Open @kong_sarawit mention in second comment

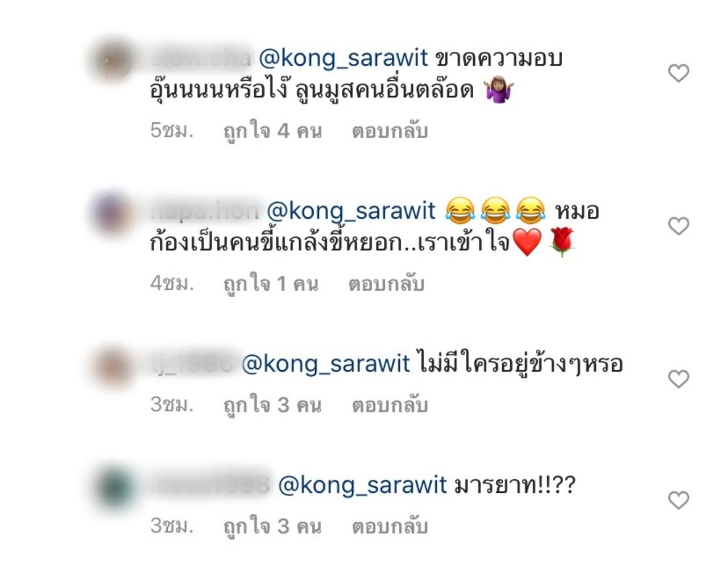351,211
